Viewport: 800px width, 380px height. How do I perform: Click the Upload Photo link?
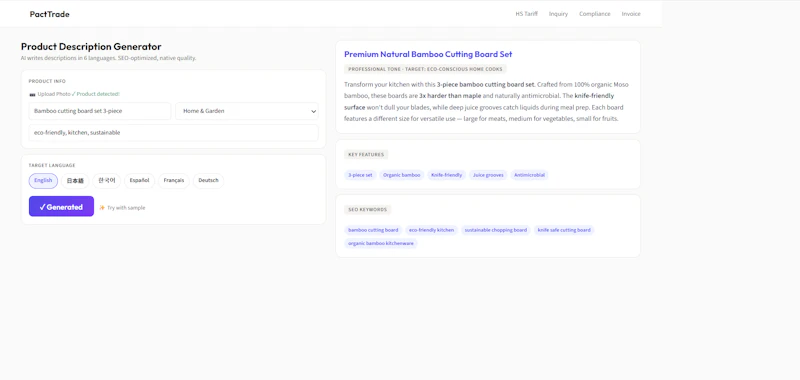click(54, 94)
